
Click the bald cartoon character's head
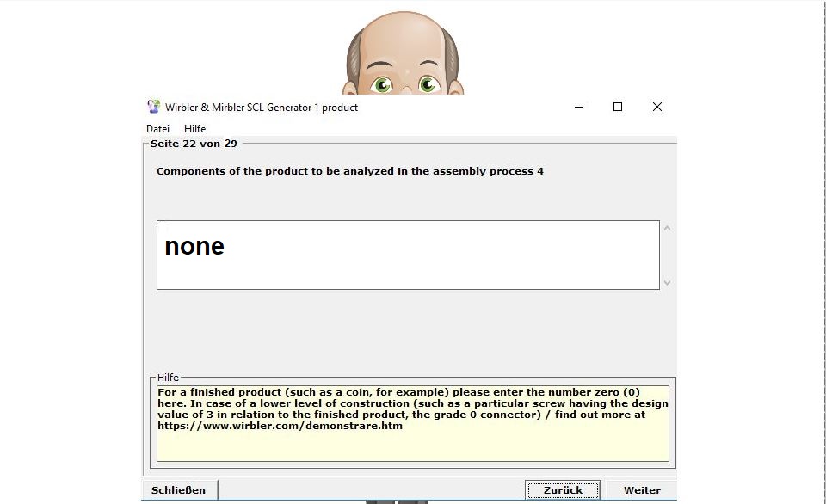pyautogui.click(x=403, y=39)
